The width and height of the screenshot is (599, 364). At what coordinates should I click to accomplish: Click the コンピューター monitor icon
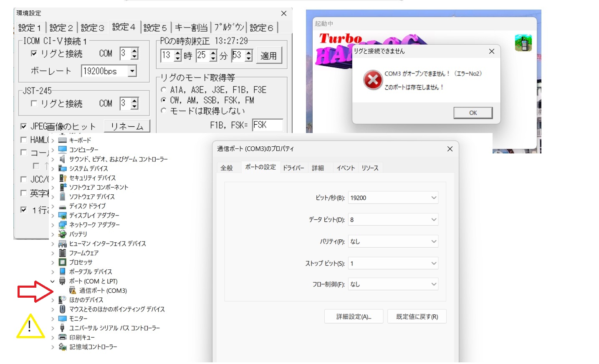[x=63, y=149]
